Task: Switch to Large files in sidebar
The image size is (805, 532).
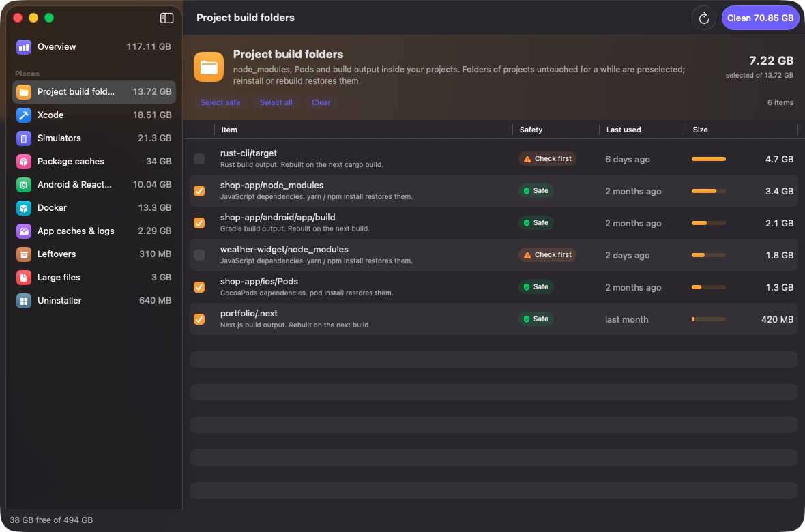Action: 94,278
